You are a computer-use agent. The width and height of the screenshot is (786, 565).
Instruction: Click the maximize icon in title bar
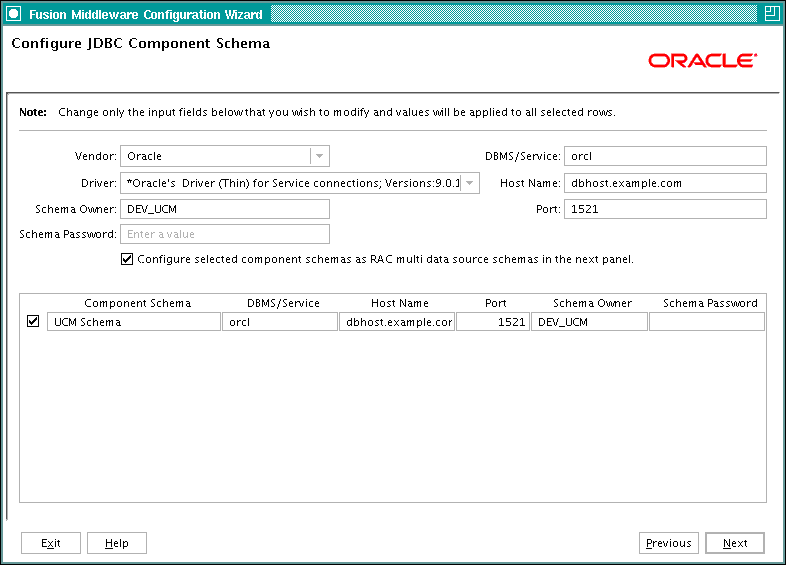771,14
